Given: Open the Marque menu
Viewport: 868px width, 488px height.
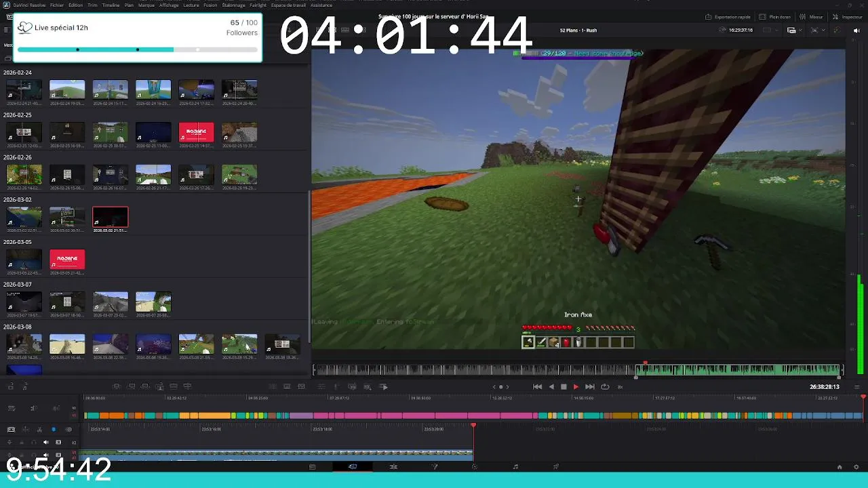Looking at the screenshot, I should [x=146, y=5].
